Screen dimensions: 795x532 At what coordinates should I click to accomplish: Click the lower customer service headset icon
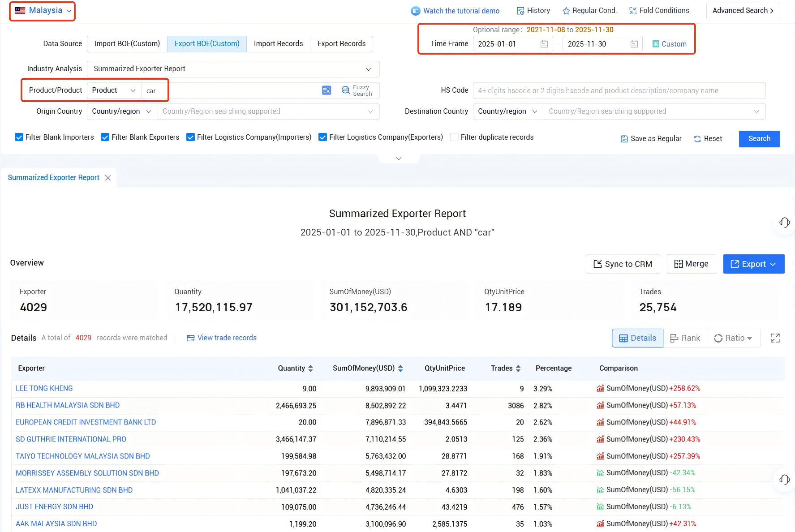(784, 480)
